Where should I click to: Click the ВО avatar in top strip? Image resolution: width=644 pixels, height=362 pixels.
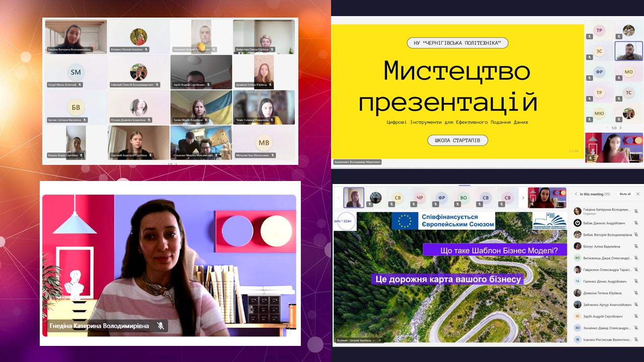[x=463, y=198]
